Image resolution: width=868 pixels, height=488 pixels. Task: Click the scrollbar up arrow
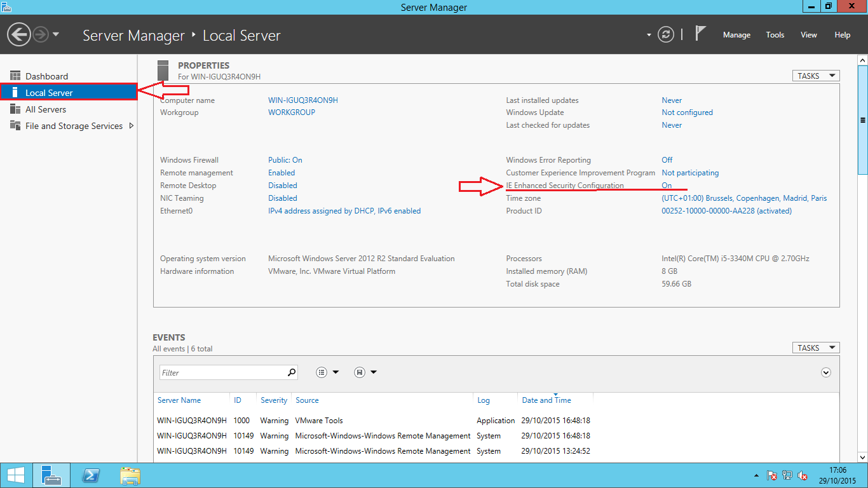pos(862,60)
